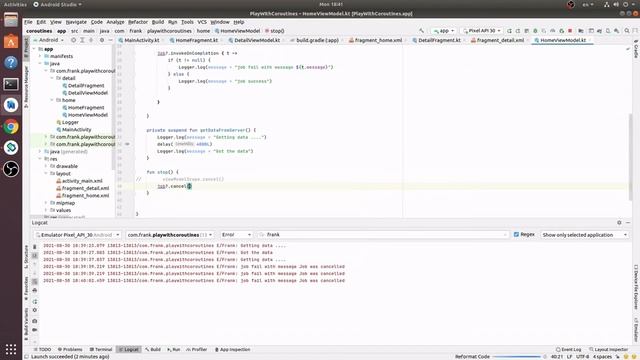The image size is (640, 360).
Task: Open the Error log level dropdown
Action: (236, 235)
